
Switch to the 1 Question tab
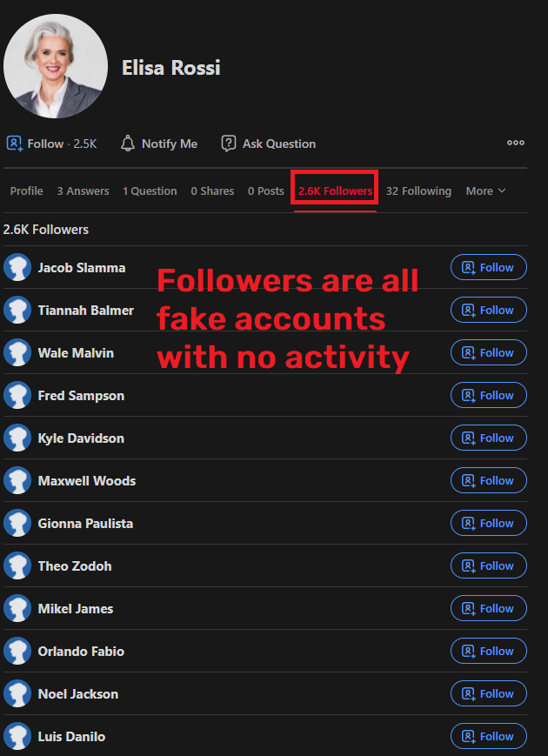click(x=150, y=191)
